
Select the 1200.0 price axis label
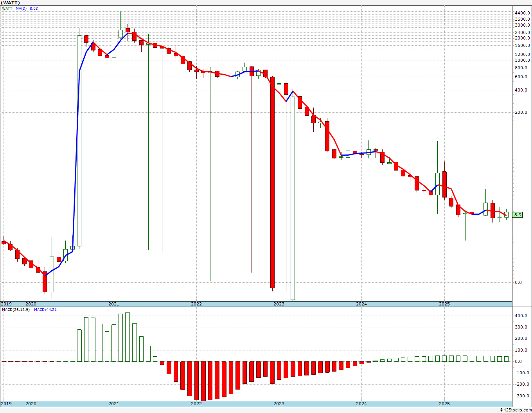[523, 54]
